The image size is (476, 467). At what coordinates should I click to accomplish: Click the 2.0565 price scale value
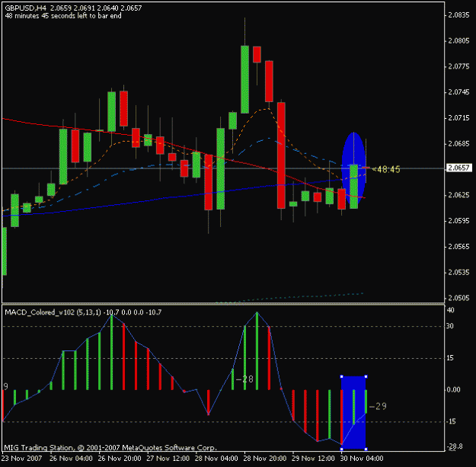point(458,247)
